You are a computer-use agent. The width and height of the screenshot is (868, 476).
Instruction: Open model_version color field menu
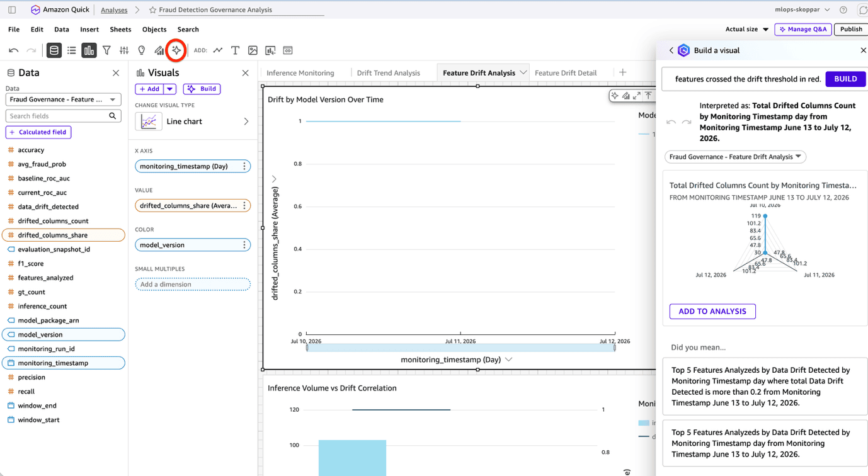tap(244, 245)
